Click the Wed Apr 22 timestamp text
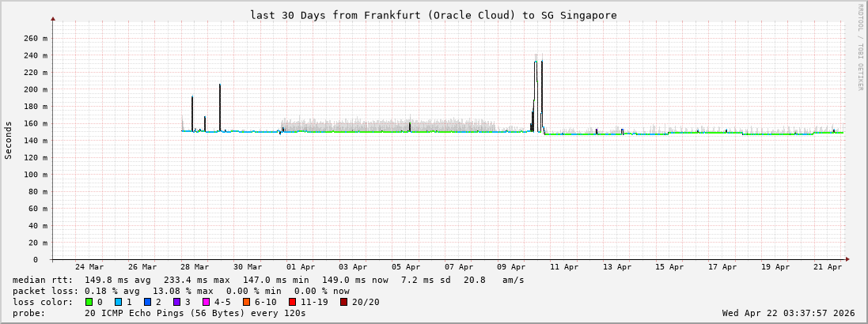Screen dimensions: 868x324 click(788, 313)
